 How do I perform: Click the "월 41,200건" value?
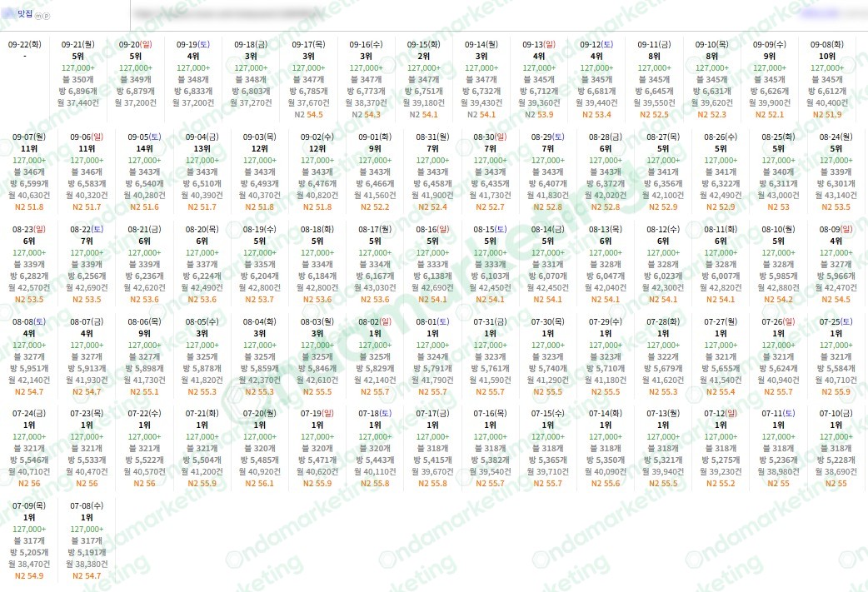click(202, 471)
